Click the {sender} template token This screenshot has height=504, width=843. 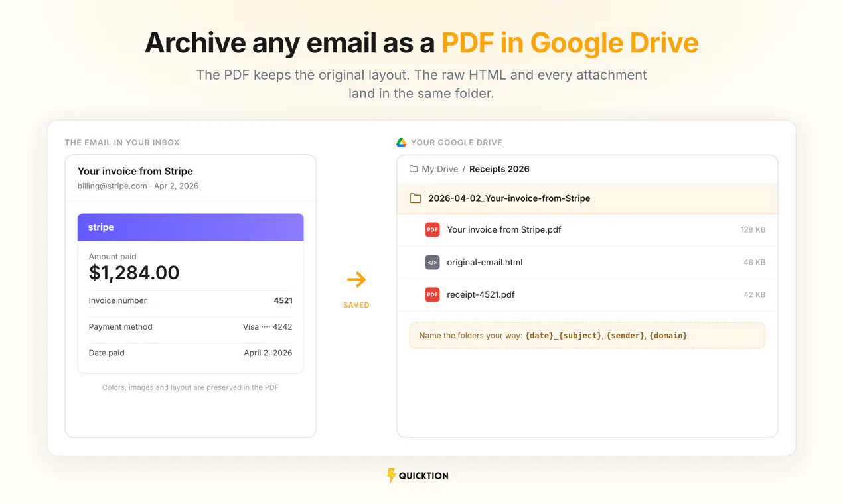(x=625, y=336)
